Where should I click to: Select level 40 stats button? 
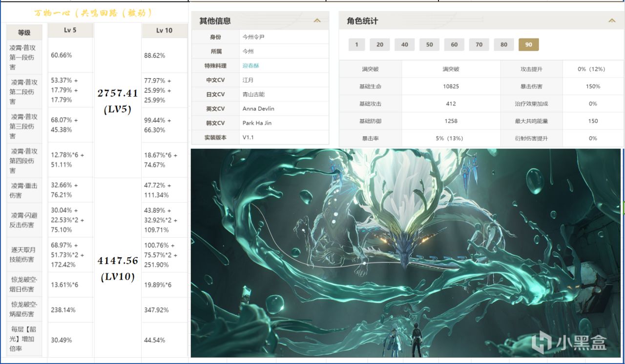pos(405,44)
